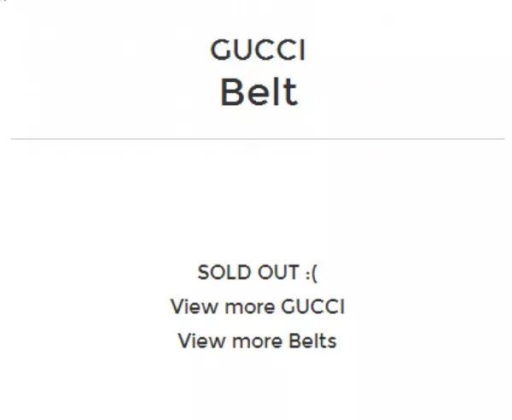512x420 pixels.
Task: Open the View more GUCCI link
Action: [257, 306]
